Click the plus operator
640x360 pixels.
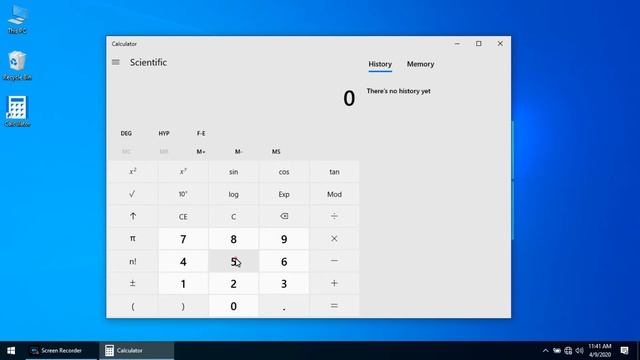334,284
